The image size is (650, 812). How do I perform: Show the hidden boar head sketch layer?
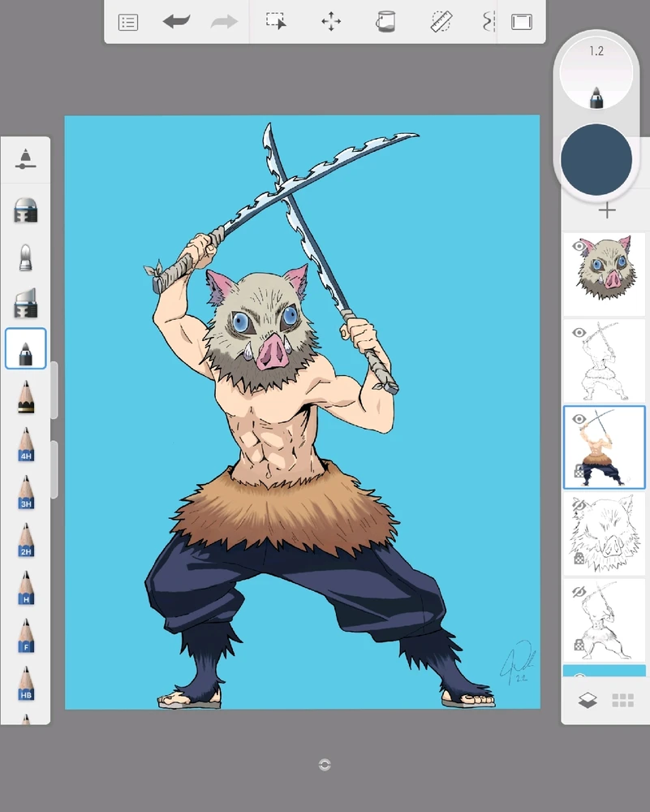[579, 505]
